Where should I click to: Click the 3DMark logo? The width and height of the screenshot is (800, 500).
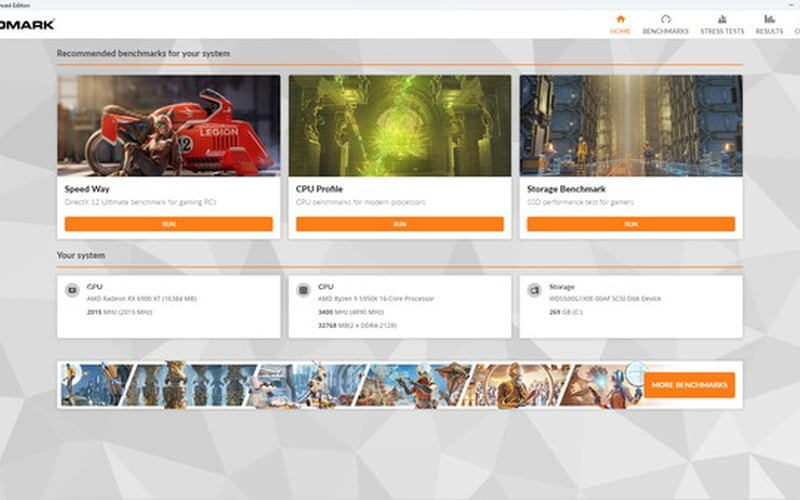coord(27,24)
